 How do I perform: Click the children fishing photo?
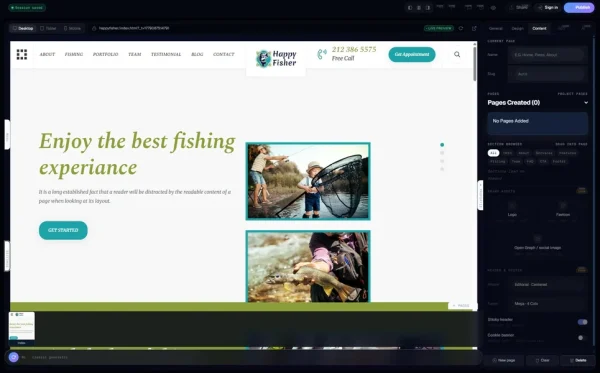[308, 181]
